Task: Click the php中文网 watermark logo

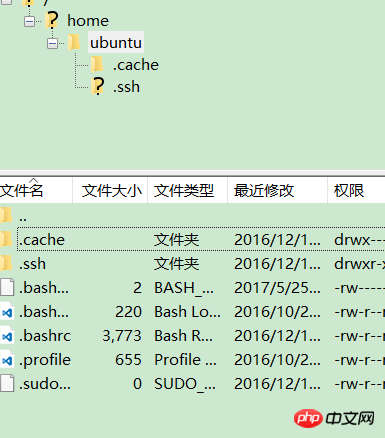Action: pyautogui.click(x=334, y=418)
